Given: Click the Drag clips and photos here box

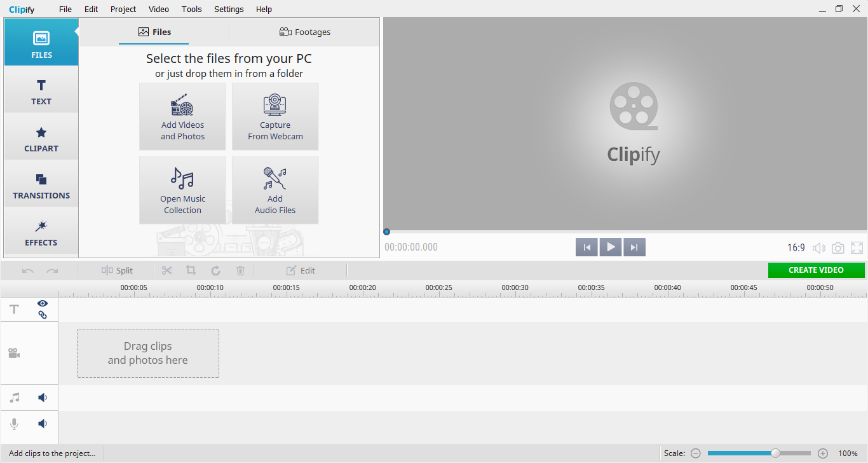Looking at the screenshot, I should point(148,353).
